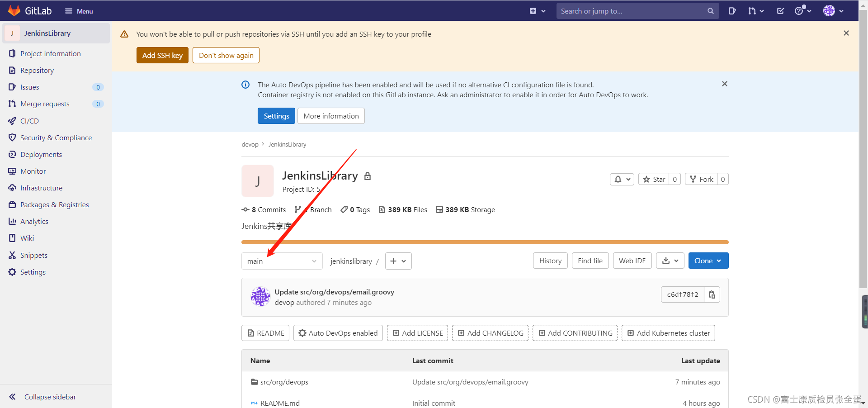The width and height of the screenshot is (868, 408).
Task: Click the Add LICENSE button
Action: click(417, 333)
